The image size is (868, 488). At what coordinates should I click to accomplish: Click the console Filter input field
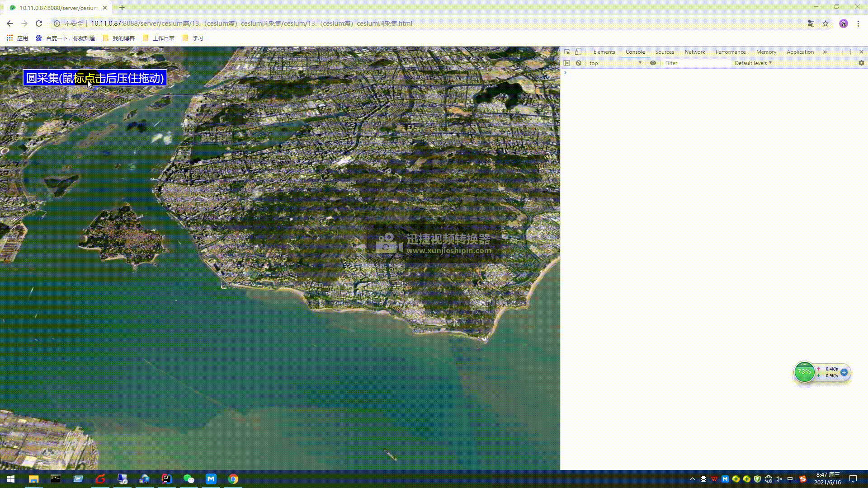pos(696,63)
